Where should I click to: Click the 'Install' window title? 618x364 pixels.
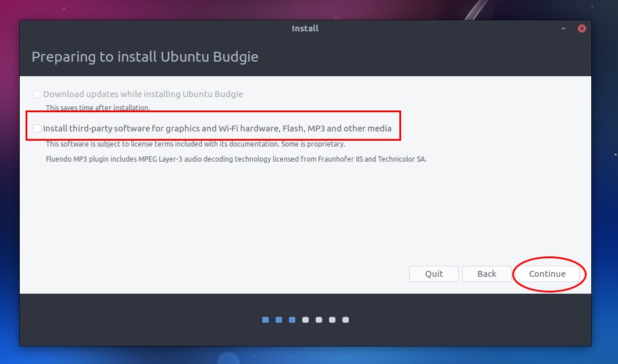[x=305, y=28]
